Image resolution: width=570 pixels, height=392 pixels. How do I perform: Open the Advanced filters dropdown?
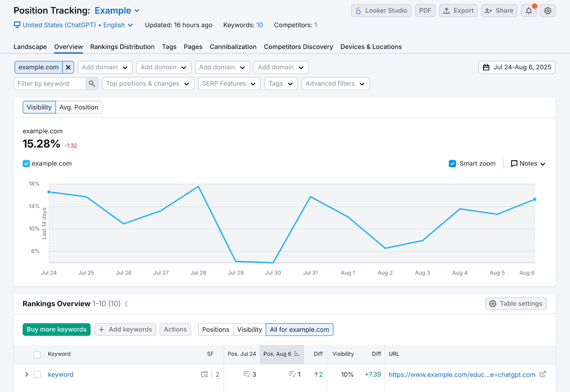335,83
